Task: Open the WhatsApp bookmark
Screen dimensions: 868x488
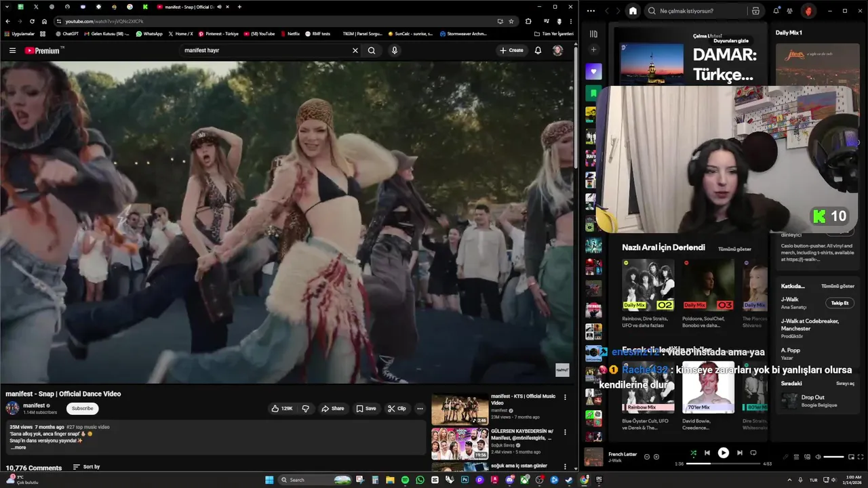Action: (x=149, y=33)
